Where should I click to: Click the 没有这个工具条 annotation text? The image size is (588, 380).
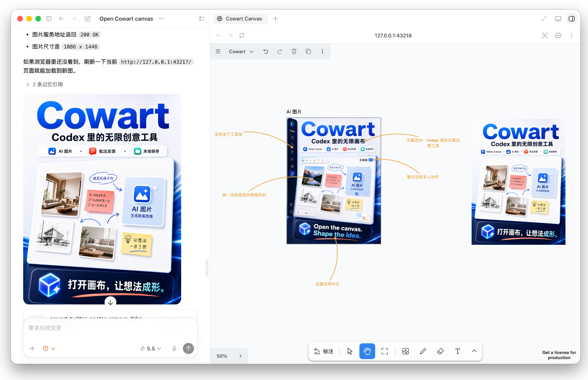click(x=228, y=134)
